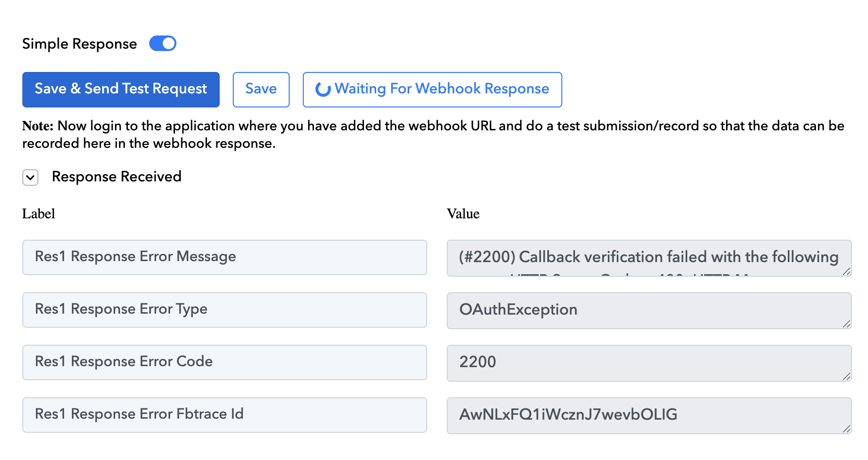Click the 2200 error code value box
The width and height of the screenshot is (868, 460).
click(648, 363)
